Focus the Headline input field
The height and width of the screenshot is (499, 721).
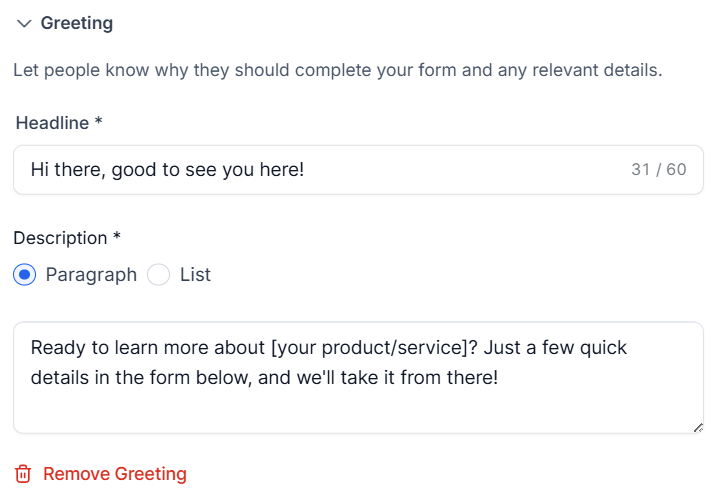[x=358, y=170]
